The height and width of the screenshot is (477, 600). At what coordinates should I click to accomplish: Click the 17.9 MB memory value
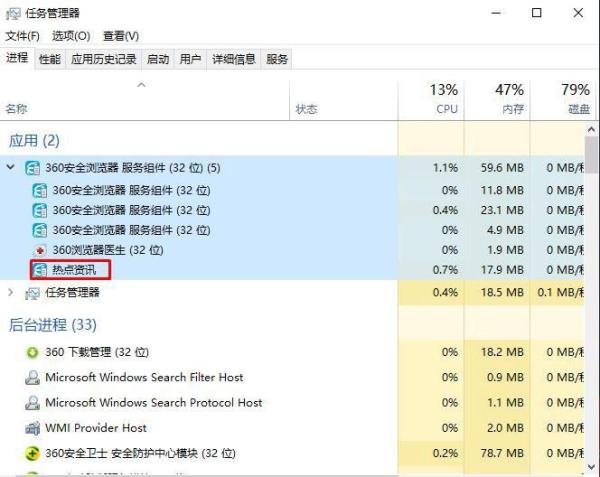502,270
